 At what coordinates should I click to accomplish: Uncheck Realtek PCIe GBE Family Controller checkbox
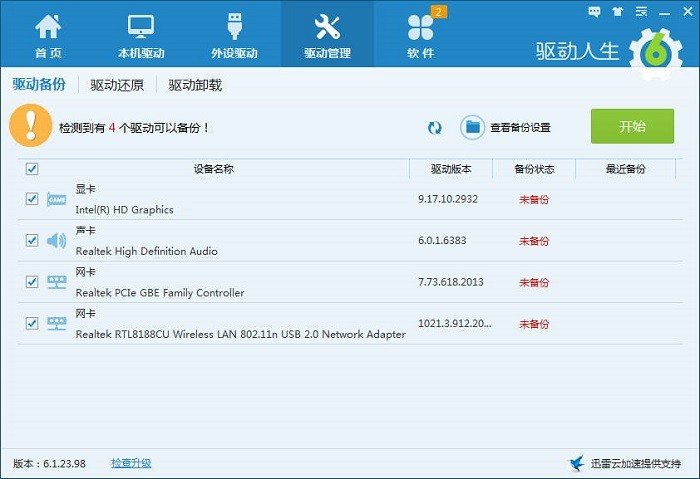32,282
